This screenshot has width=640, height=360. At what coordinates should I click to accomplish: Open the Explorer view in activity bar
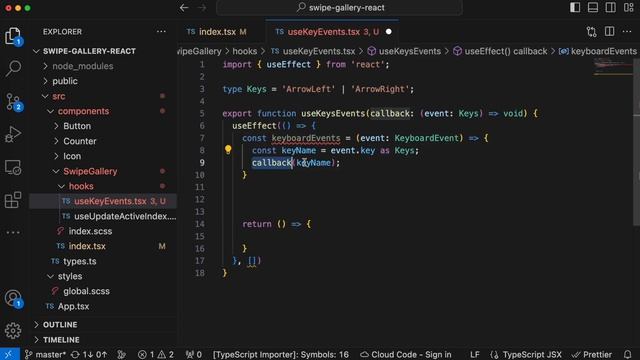click(13, 36)
